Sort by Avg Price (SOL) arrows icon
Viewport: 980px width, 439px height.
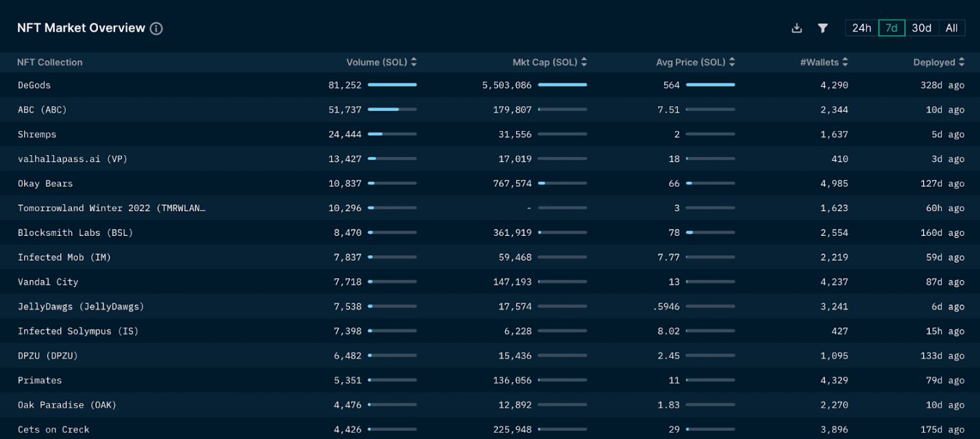pos(732,62)
